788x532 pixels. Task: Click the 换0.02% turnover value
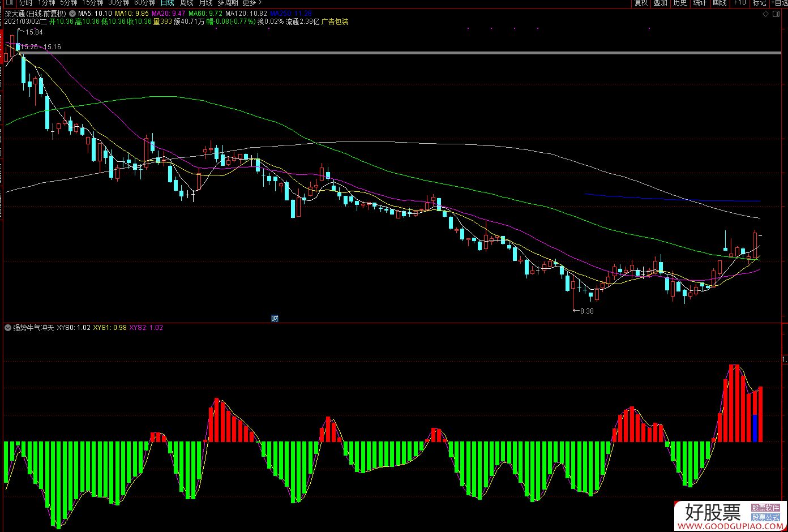271,22
